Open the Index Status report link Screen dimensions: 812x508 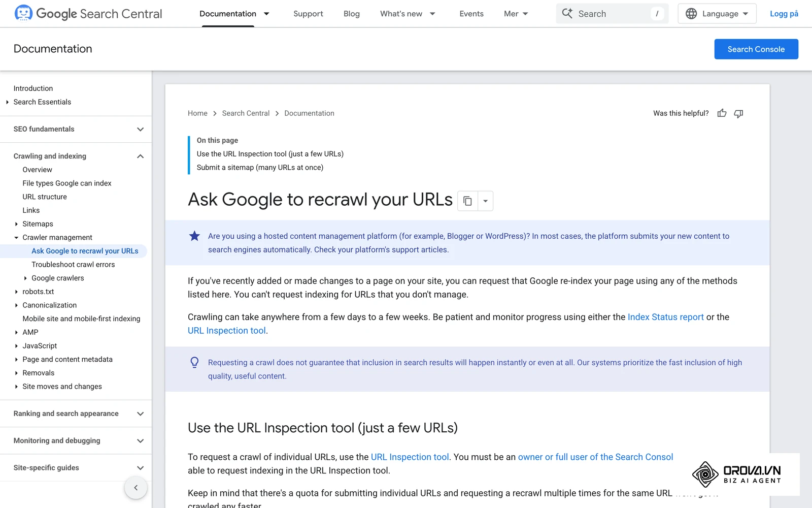[665, 317]
